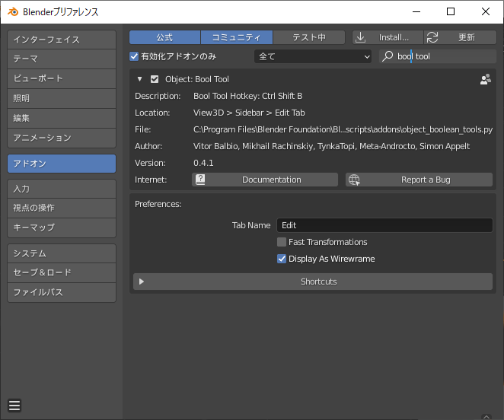Open ビューポート preferences section
The height and width of the screenshot is (420, 504).
[x=62, y=78]
